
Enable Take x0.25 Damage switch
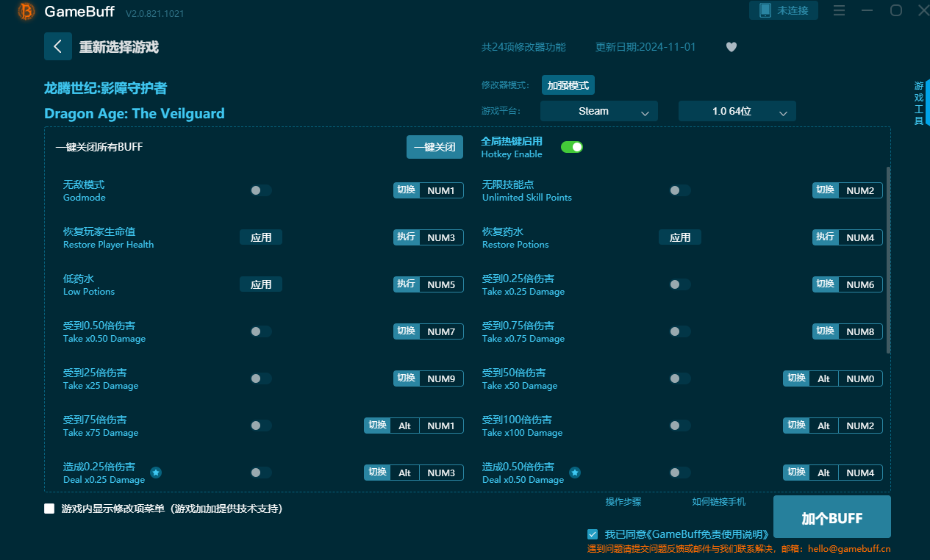pyautogui.click(x=680, y=284)
